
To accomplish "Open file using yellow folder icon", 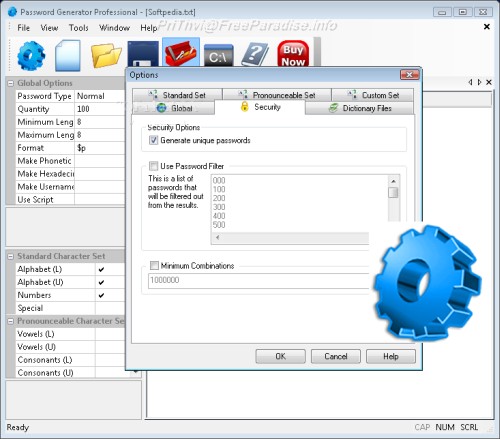I will click(106, 56).
